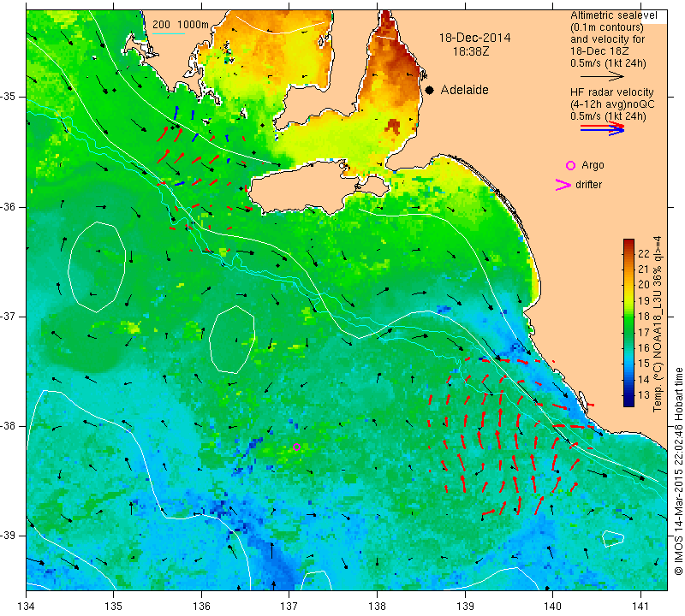Click '0.5m/s (1kt 24h)' under HF radar legend
The height and width of the screenshot is (616, 685).
(x=608, y=116)
